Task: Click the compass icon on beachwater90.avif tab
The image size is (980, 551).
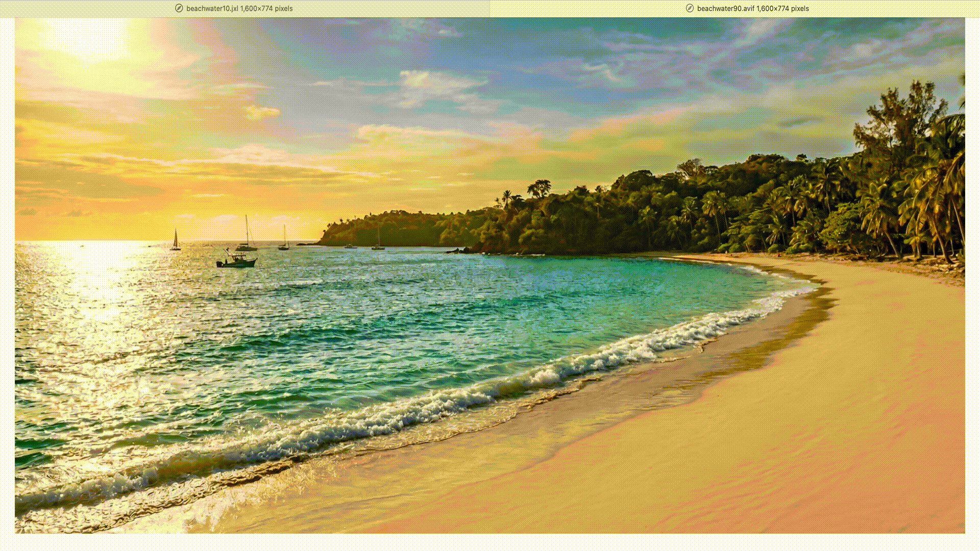Action: (690, 9)
